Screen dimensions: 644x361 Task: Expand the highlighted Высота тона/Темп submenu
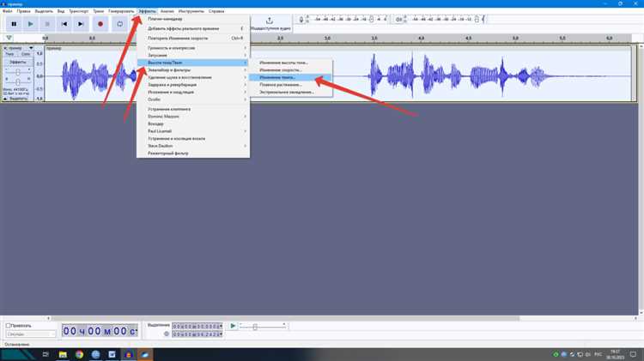(x=193, y=63)
